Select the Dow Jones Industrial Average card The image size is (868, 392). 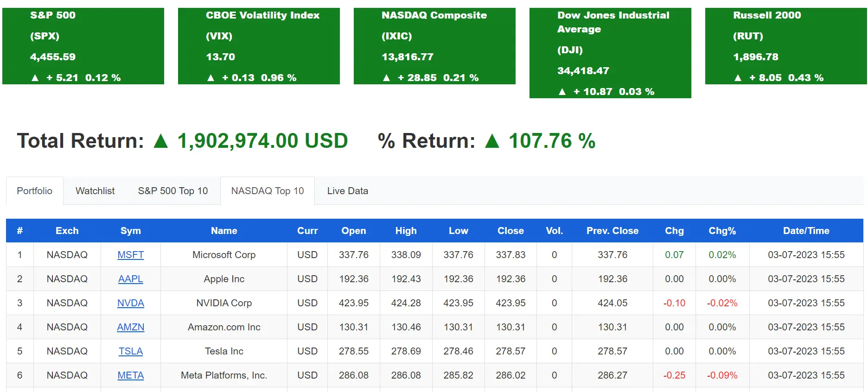click(610, 53)
